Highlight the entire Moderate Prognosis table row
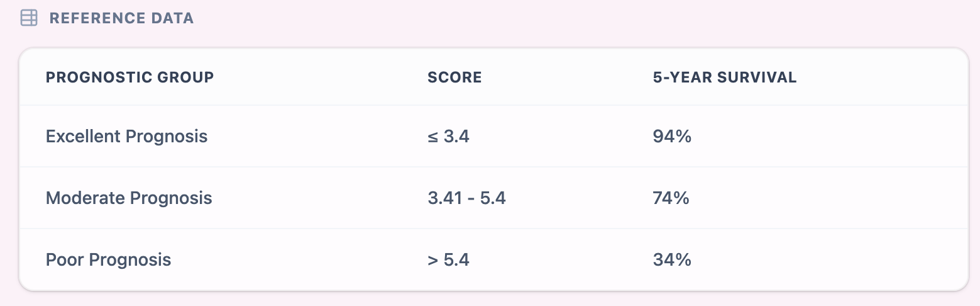Image resolution: width=980 pixels, height=306 pixels. (x=817, y=198)
